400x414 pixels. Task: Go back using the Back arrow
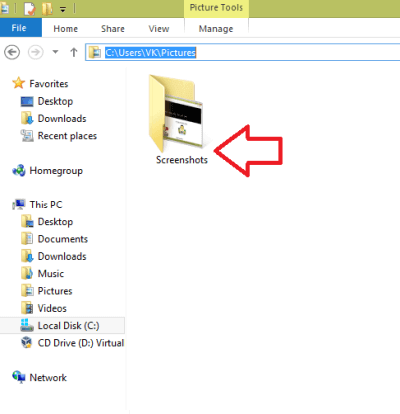(x=12, y=52)
